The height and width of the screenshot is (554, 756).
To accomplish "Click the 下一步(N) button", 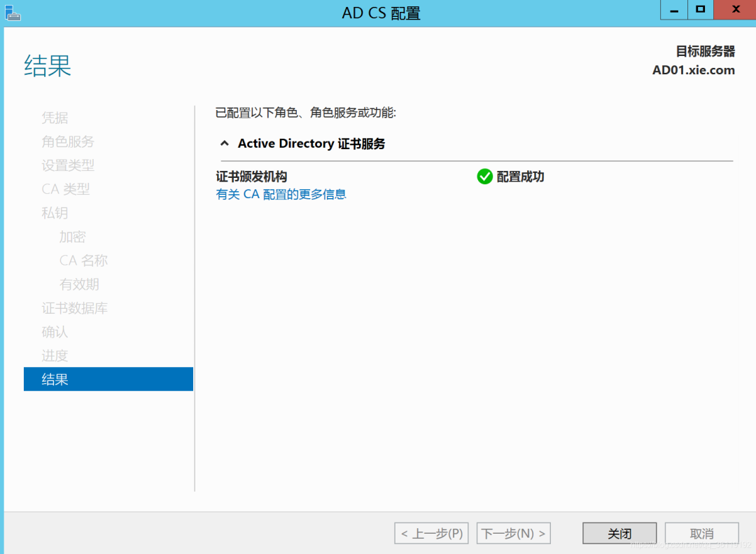I will [514, 533].
